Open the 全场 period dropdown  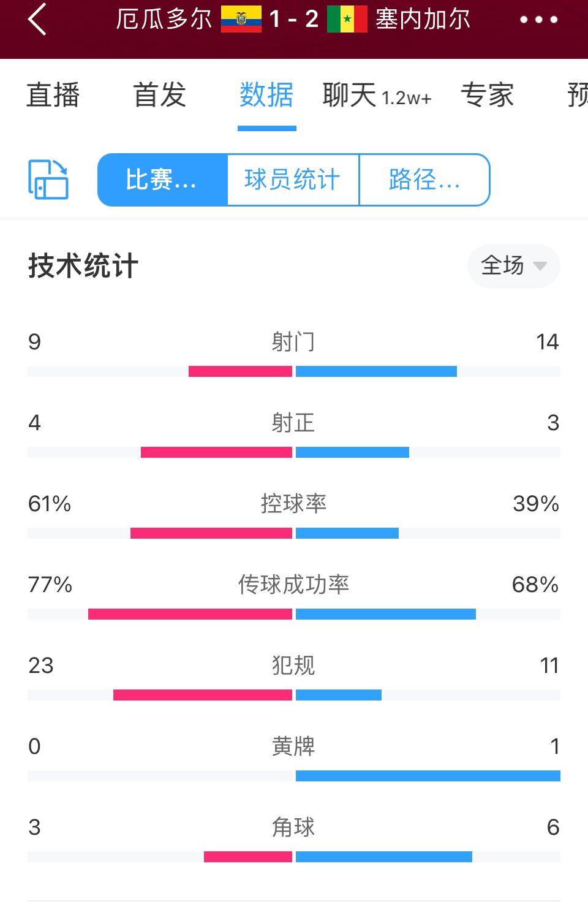[x=513, y=266]
